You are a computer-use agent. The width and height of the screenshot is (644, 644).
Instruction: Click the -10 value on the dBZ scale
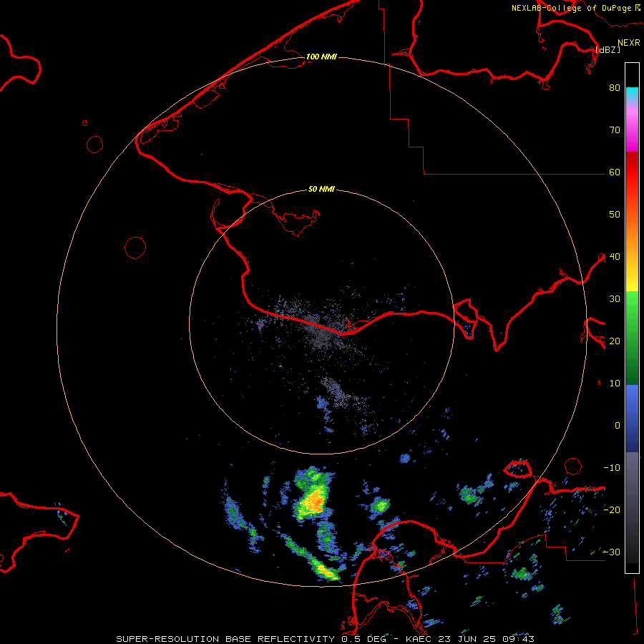point(612,468)
